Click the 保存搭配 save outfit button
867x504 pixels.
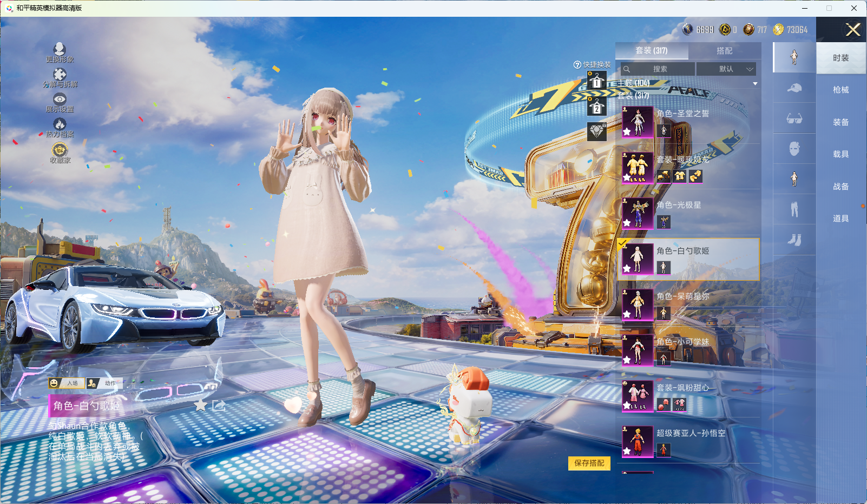pos(589,463)
